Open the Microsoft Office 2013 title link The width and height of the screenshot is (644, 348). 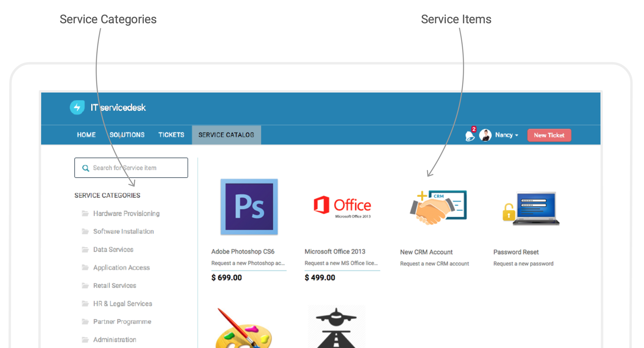335,252
